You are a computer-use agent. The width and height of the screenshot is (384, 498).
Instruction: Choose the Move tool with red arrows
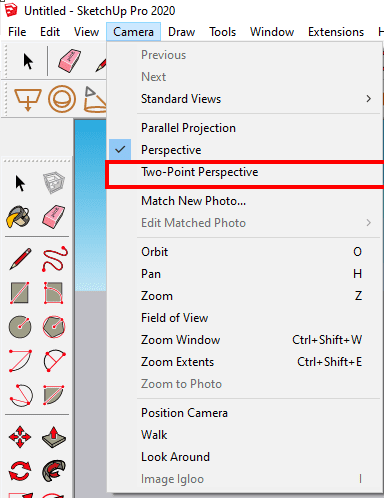(x=20, y=437)
